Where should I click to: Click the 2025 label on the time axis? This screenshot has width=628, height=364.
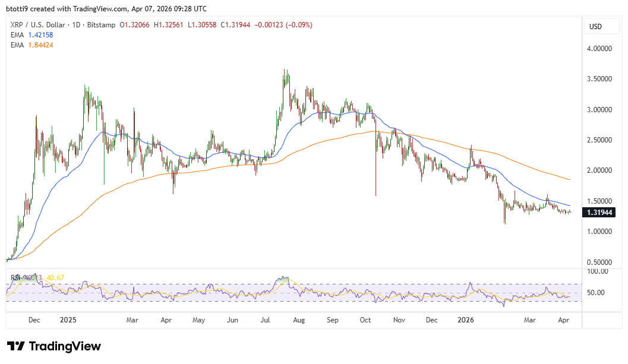68,320
